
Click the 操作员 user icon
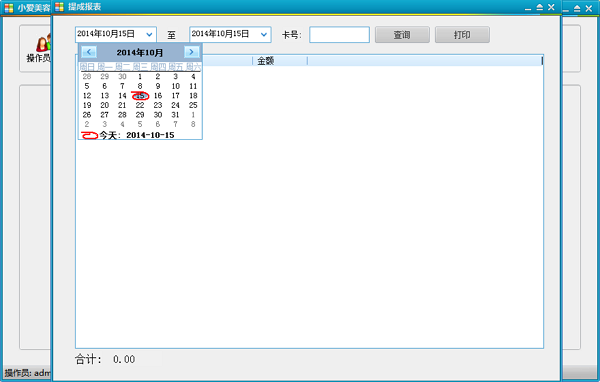(x=43, y=43)
